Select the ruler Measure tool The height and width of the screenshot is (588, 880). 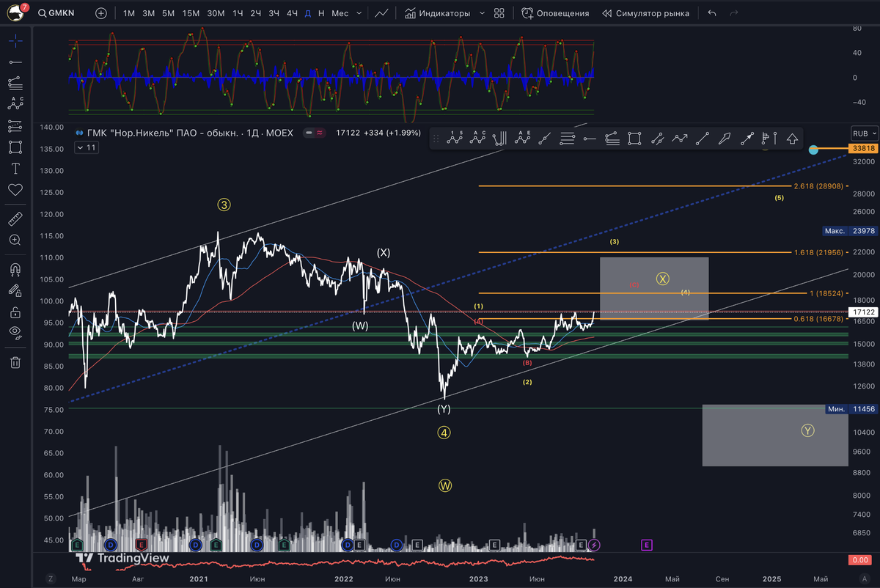point(15,218)
